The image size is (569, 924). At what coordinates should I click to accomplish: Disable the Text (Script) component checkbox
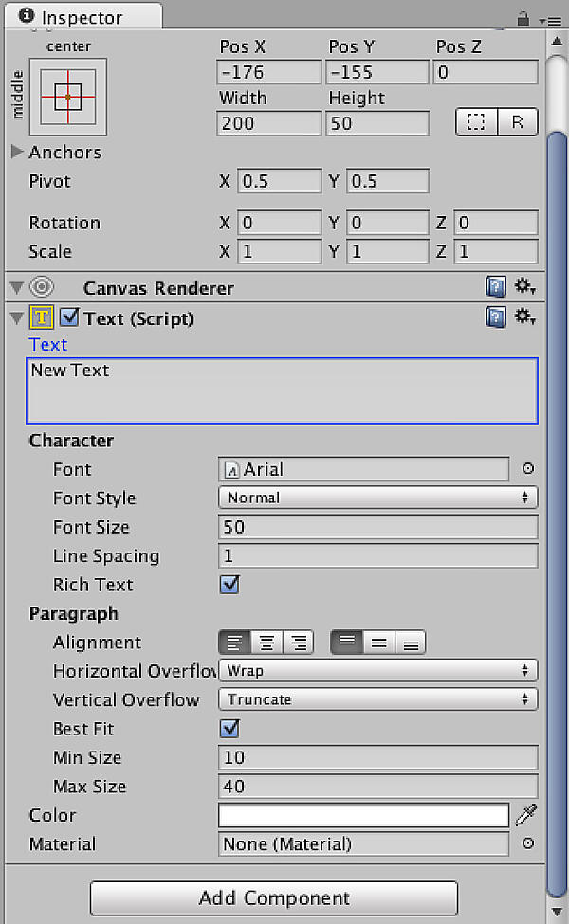69,318
